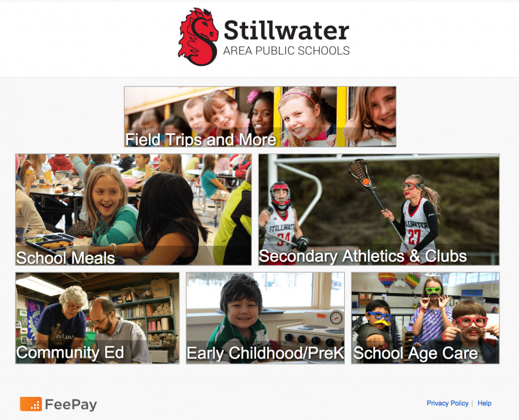Click the FeePay wordmark text
Viewport: 519px width, 420px height.
click(x=71, y=404)
